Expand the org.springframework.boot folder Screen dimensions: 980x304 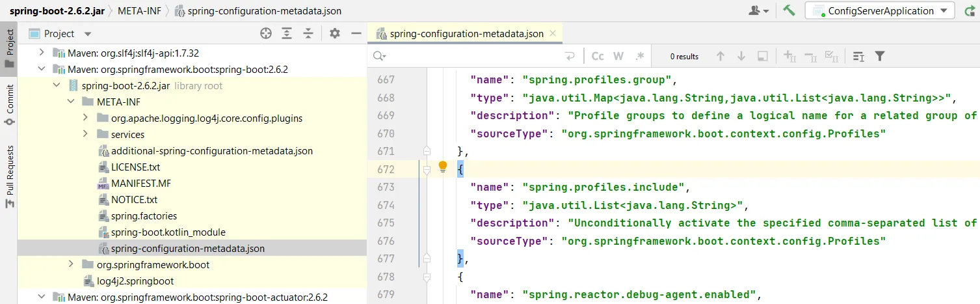tap(71, 264)
